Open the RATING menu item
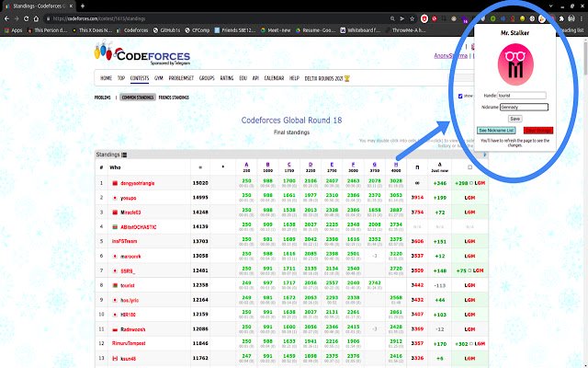This screenshot has width=588, height=368. tap(227, 78)
